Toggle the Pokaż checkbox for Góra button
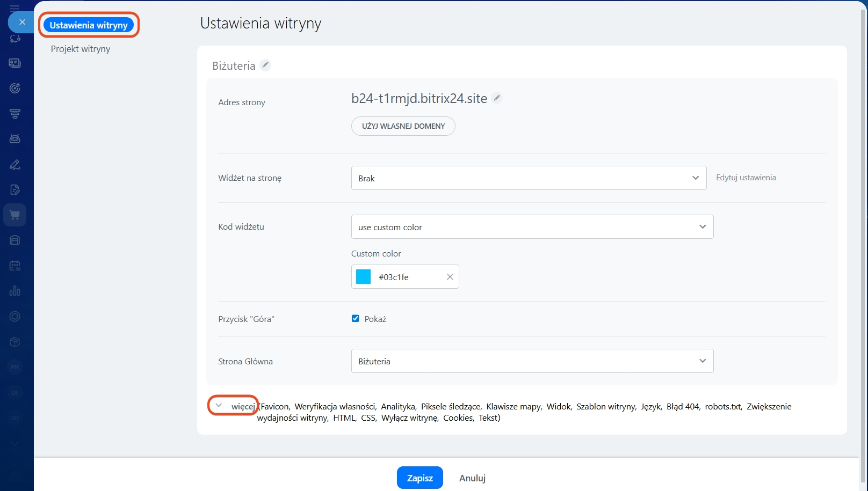 point(356,319)
